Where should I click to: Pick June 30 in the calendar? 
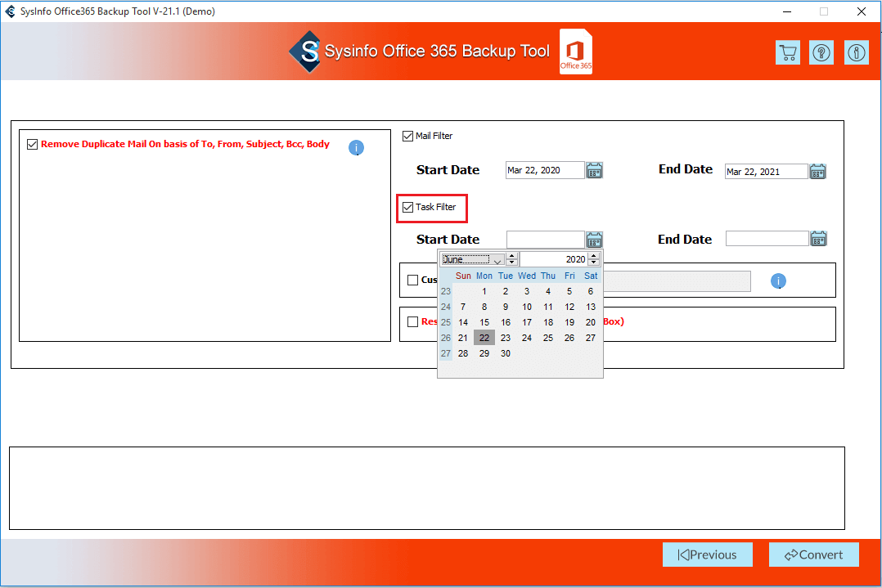[506, 353]
